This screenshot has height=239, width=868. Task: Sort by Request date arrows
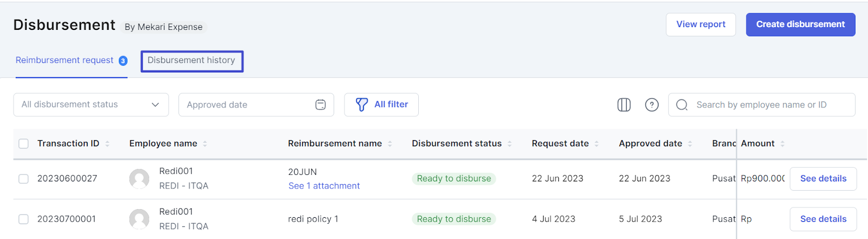point(597,144)
